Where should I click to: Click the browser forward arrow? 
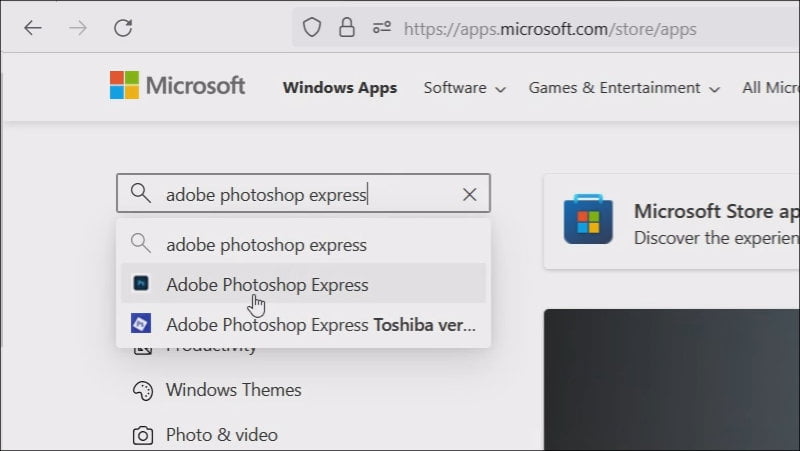[78, 28]
